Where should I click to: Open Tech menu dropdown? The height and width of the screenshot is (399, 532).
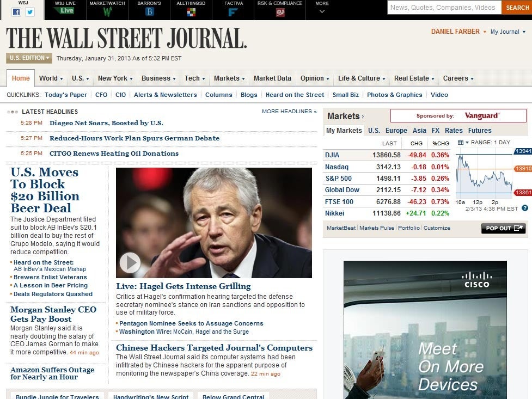195,78
